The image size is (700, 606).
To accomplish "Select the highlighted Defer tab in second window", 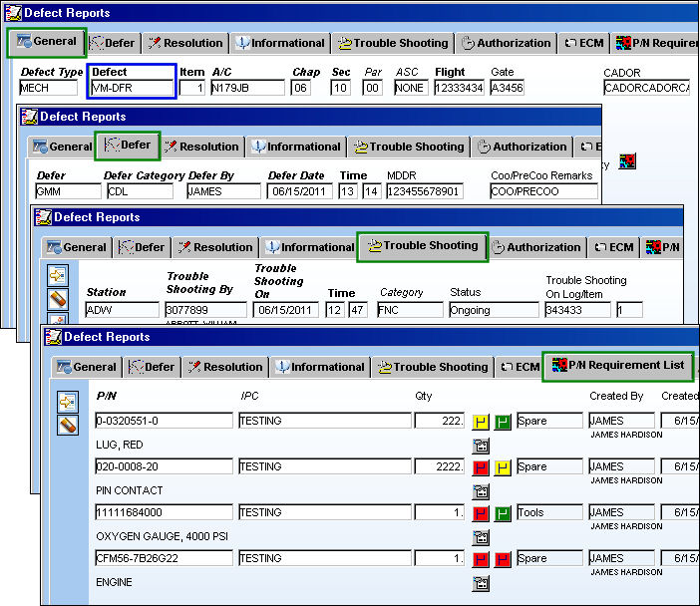I will (x=128, y=146).
